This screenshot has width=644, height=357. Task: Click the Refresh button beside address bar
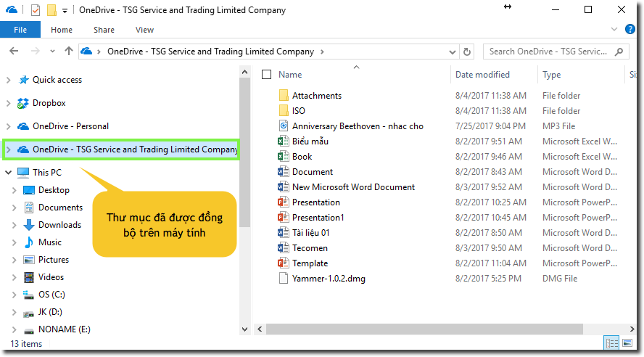pyautogui.click(x=468, y=52)
